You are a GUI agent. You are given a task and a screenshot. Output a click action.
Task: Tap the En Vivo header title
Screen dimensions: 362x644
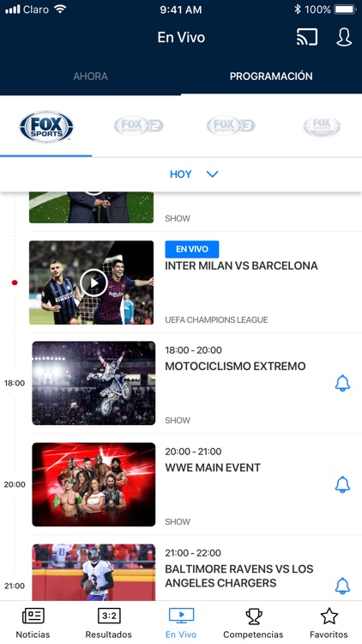[181, 38]
